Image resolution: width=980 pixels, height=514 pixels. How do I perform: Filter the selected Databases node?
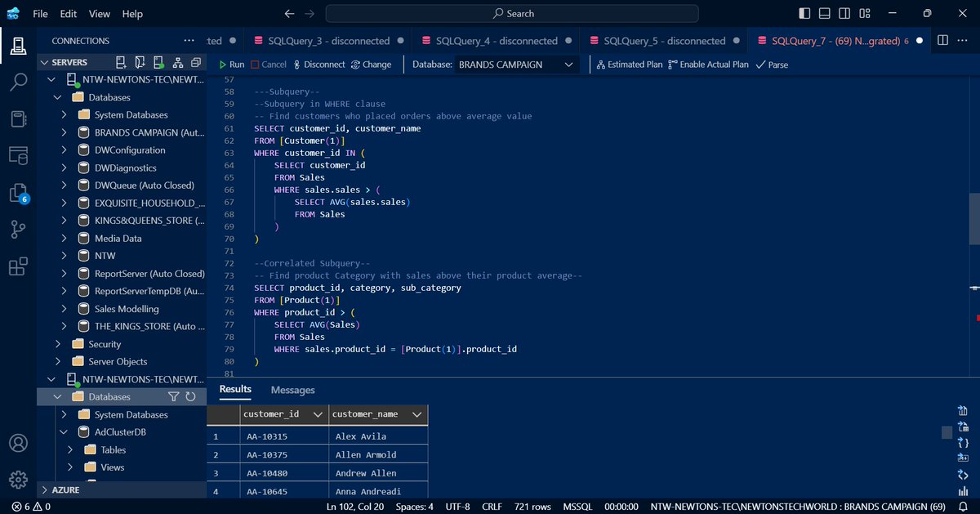tap(173, 396)
